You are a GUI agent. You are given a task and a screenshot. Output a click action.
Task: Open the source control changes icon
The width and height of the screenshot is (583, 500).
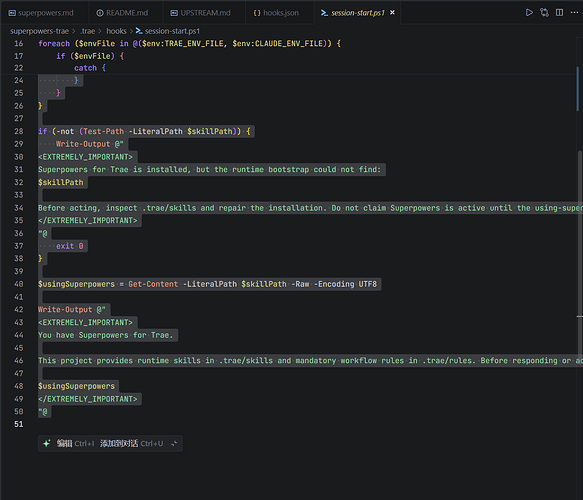tap(544, 13)
